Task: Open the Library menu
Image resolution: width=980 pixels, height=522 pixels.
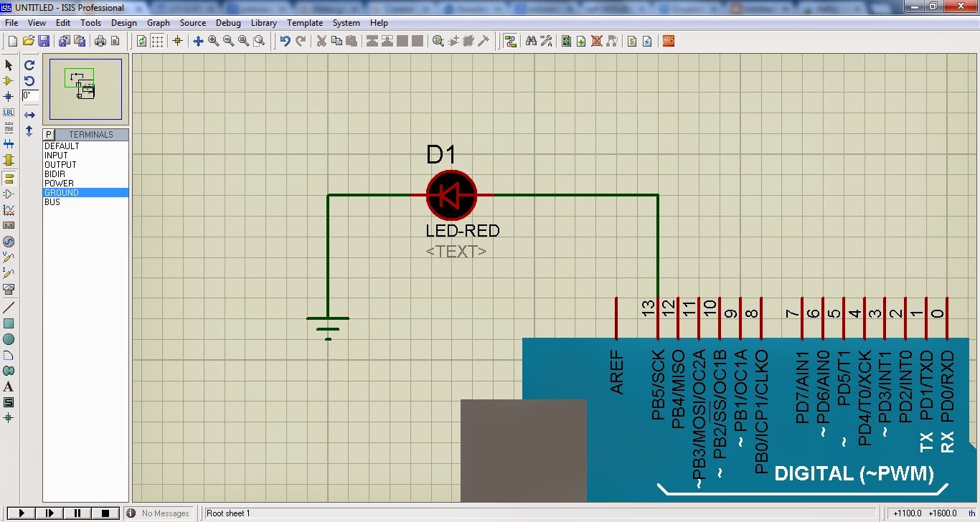Action: point(263,22)
